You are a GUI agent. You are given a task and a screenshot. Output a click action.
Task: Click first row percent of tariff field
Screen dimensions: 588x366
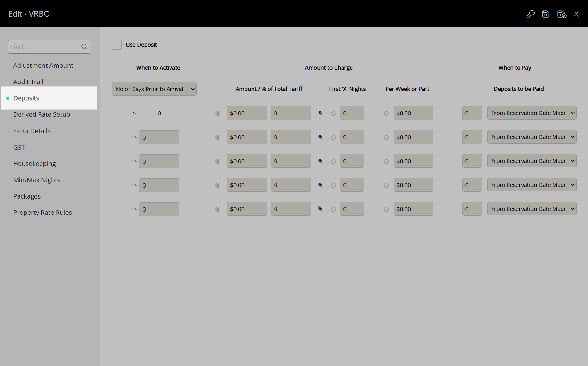point(291,113)
